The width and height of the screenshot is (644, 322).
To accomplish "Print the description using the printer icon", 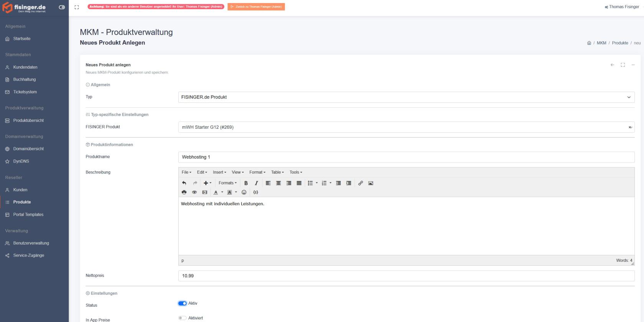I will coord(184,192).
